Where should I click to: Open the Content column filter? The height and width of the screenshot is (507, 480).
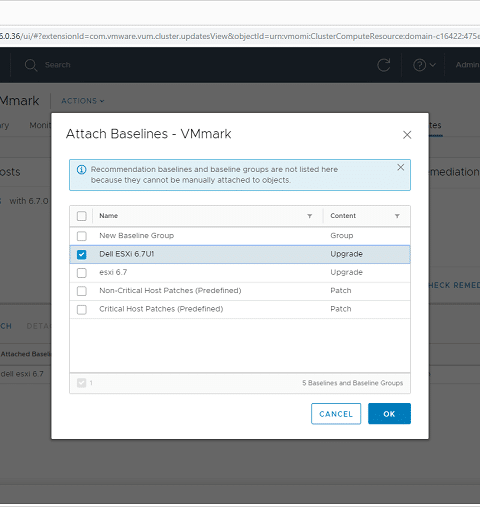[397, 216]
